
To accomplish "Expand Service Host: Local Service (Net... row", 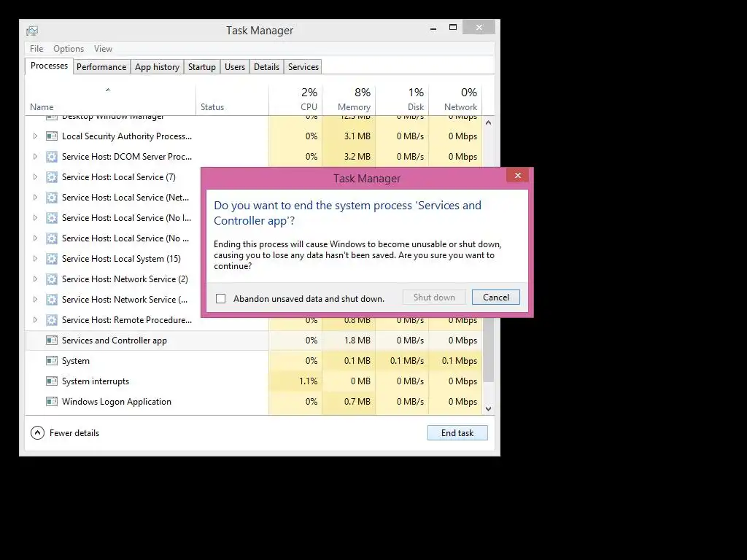I will tap(35, 198).
